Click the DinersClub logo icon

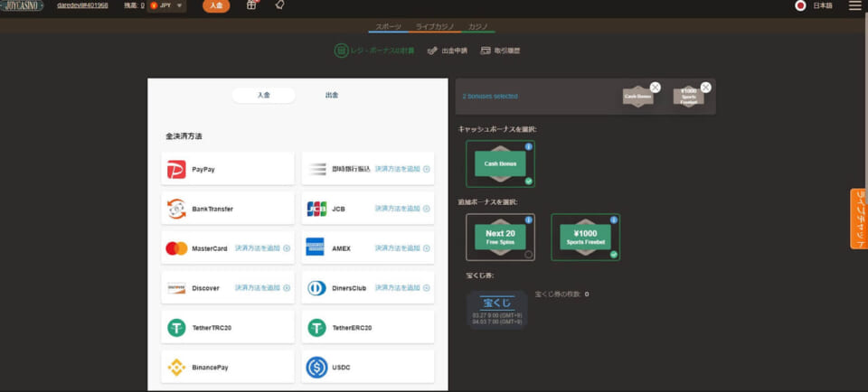point(317,288)
